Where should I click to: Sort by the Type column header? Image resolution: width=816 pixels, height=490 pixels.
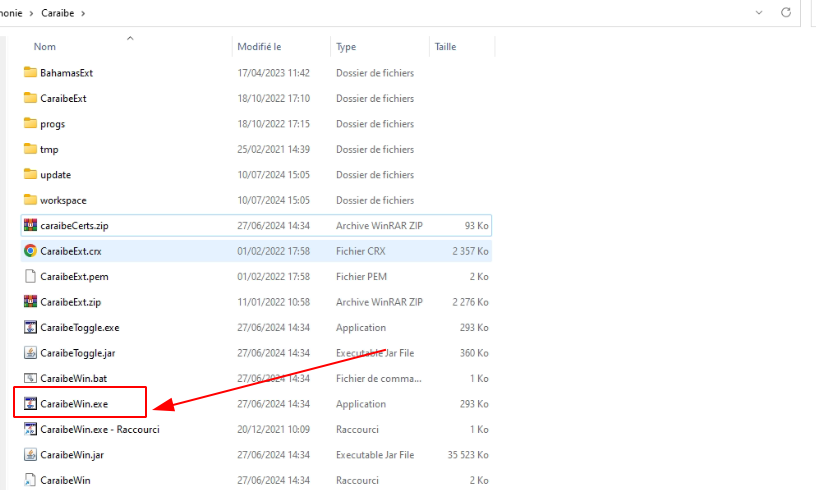(x=346, y=47)
